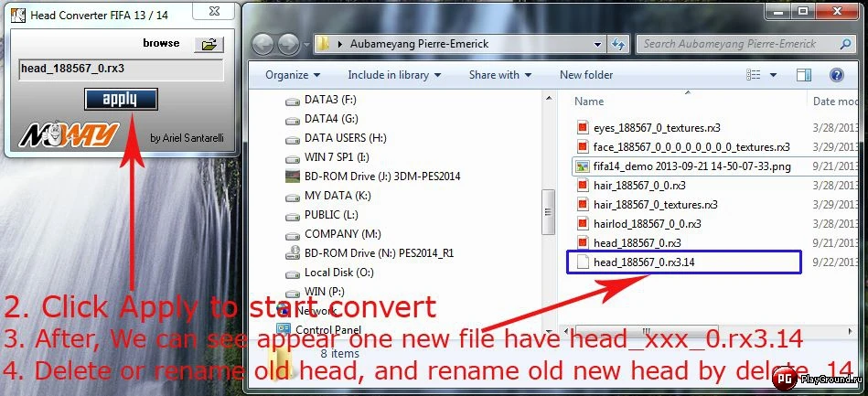Image resolution: width=868 pixels, height=396 pixels.
Task: Click the Explorer Back arrow button
Action: pyautogui.click(x=264, y=44)
